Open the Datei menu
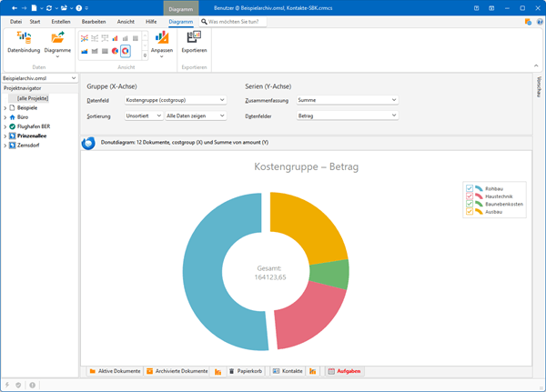 click(x=15, y=22)
